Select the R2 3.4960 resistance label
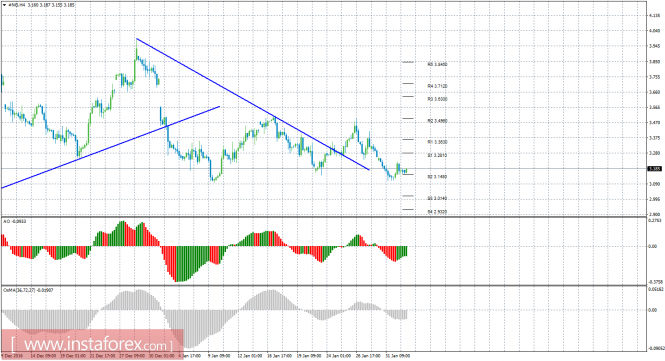665x361 pixels. coord(437,121)
